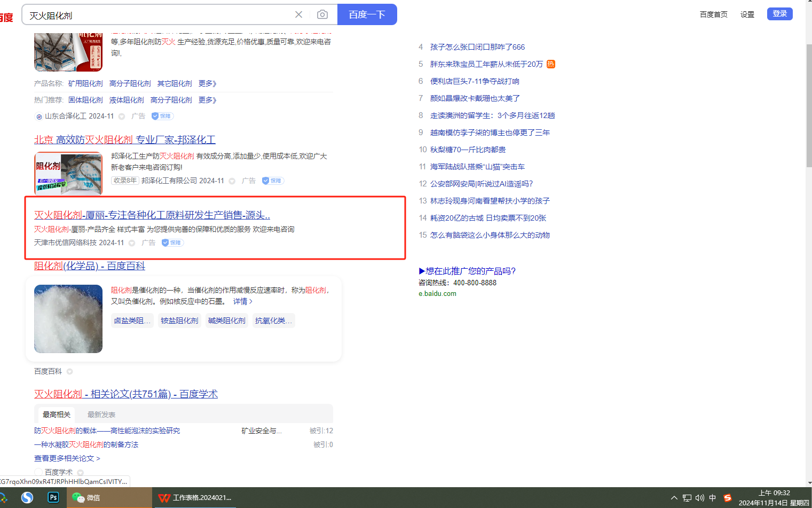
Task: Open hot search 耗资20亿的古城 日均卖票不到20张
Action: point(488,218)
